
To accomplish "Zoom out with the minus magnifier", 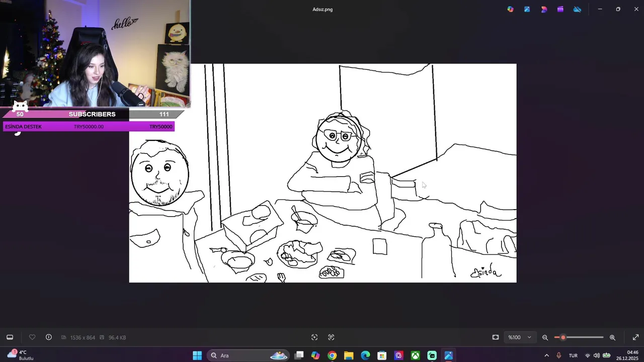I will point(545,337).
